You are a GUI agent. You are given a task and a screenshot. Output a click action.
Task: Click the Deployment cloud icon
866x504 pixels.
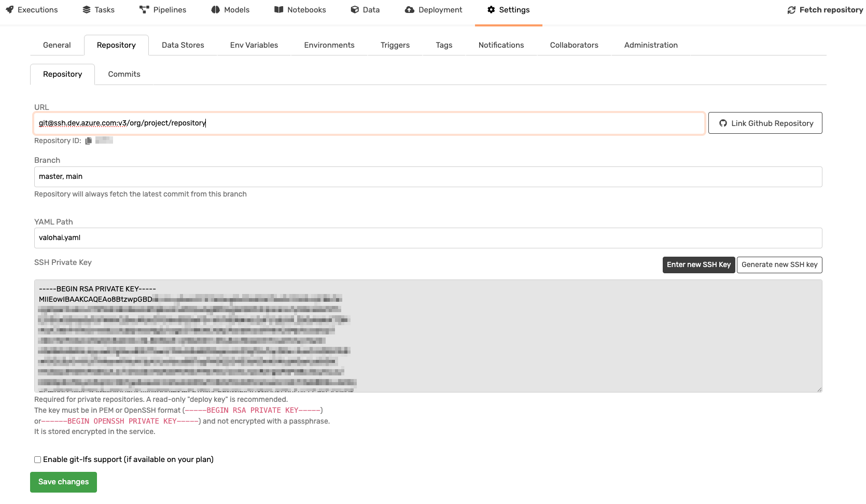(410, 10)
